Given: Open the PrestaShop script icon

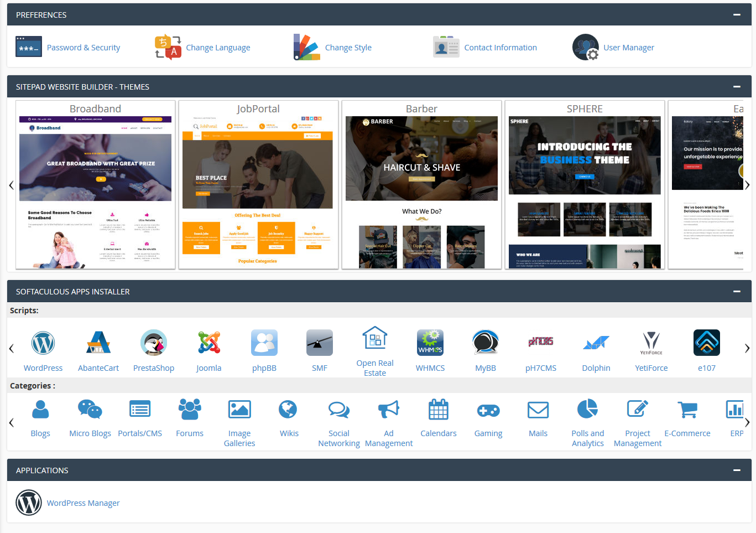Looking at the screenshot, I should pos(154,343).
